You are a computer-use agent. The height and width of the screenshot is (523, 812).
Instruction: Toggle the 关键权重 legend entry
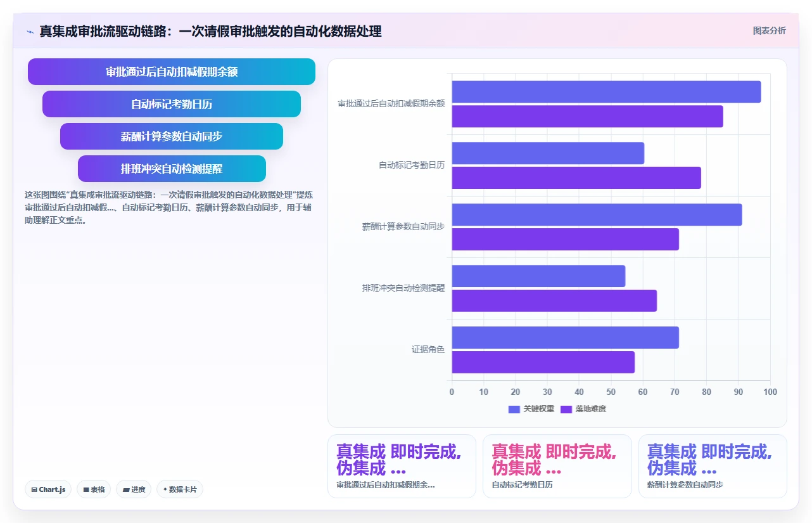point(531,409)
